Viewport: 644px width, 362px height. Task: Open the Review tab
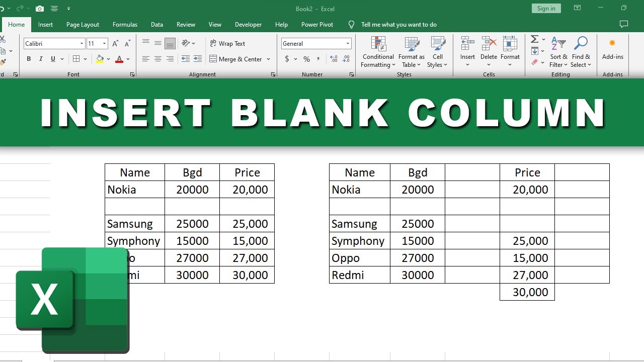click(186, 24)
